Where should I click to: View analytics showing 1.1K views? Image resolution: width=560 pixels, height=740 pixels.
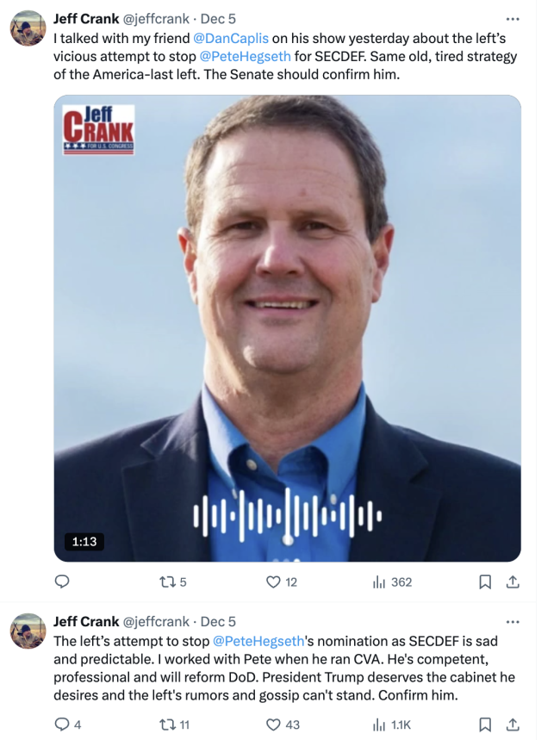point(392,724)
